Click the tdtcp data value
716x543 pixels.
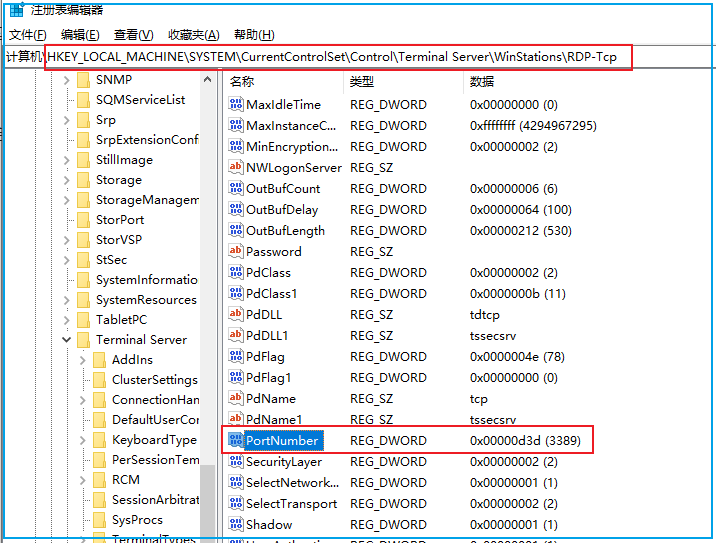(x=484, y=315)
